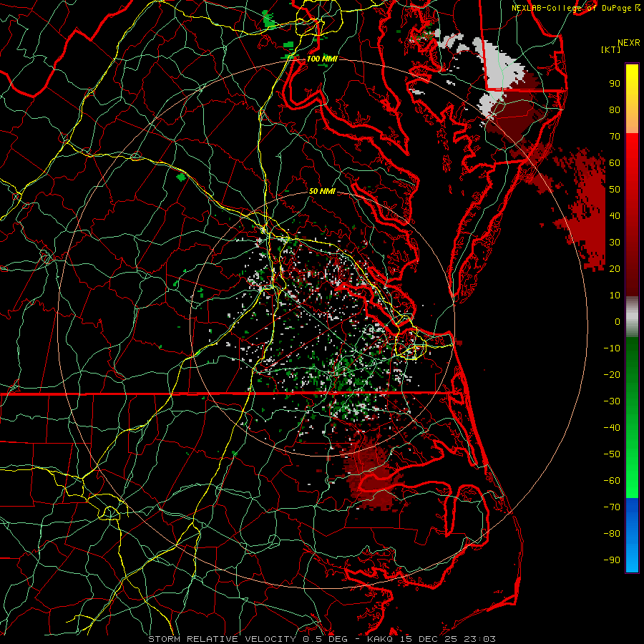The height and width of the screenshot is (644, 644).
Task: Click the -10 value on velocity scale
Action: pos(612,348)
